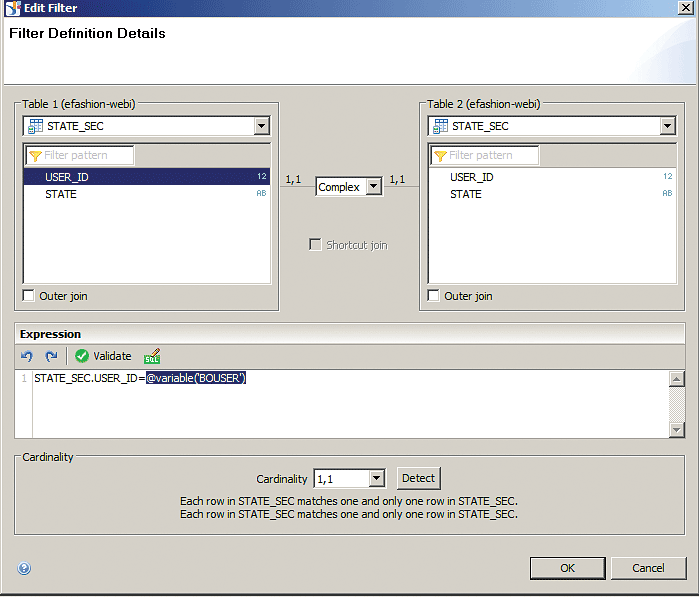Viewport: 699px width, 597px height.
Task: Click the green check Validate icon
Action: click(x=82, y=356)
